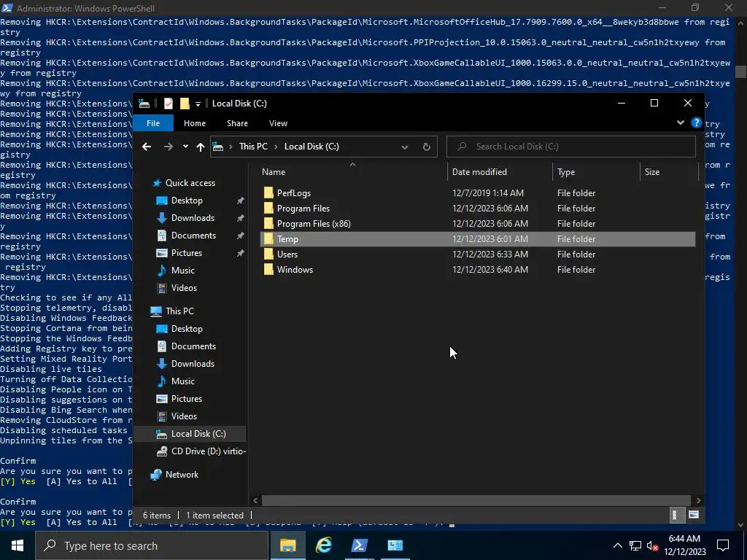Open the Action Center notifications icon
747x560 pixels.
tap(723, 545)
